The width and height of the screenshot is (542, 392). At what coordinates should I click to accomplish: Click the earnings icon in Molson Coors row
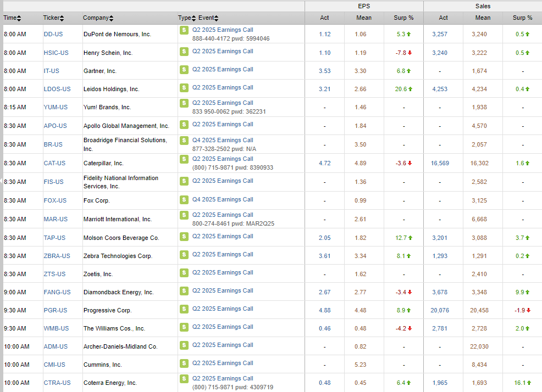(x=184, y=237)
